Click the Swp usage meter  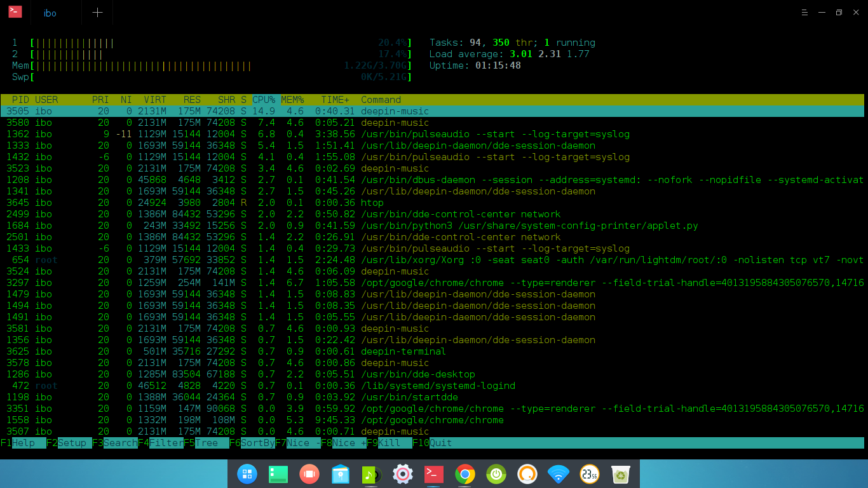(x=220, y=77)
